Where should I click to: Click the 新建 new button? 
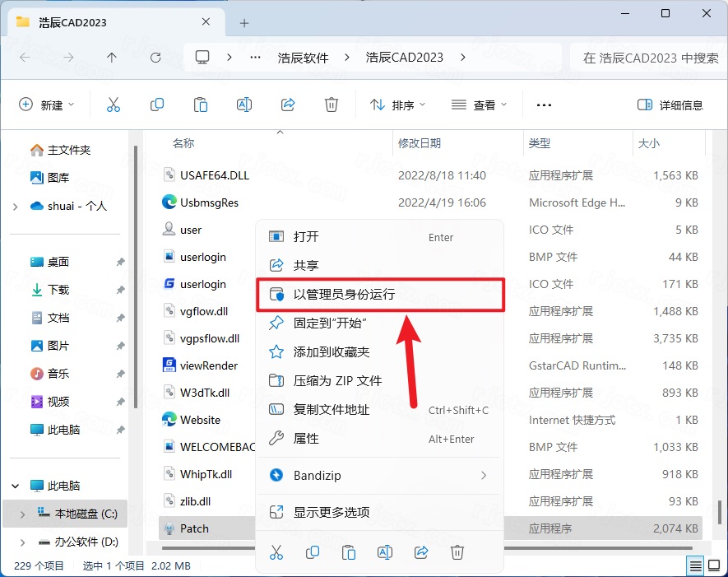pos(47,105)
